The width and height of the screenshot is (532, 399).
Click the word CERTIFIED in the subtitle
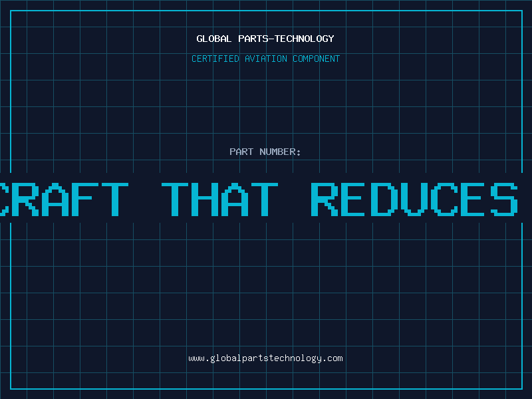[215, 59]
